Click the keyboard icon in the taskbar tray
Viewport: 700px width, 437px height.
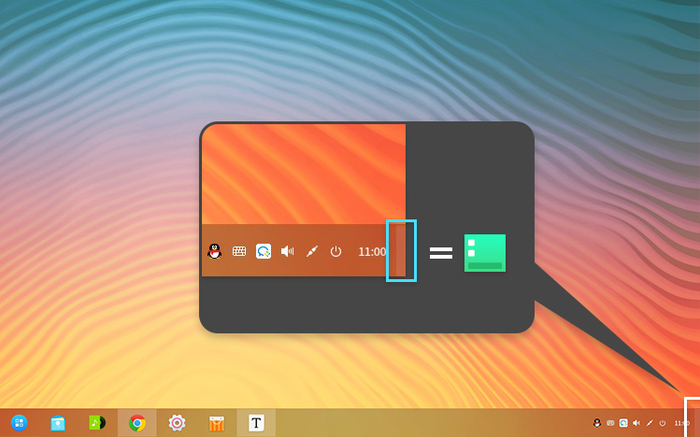pyautogui.click(x=610, y=423)
